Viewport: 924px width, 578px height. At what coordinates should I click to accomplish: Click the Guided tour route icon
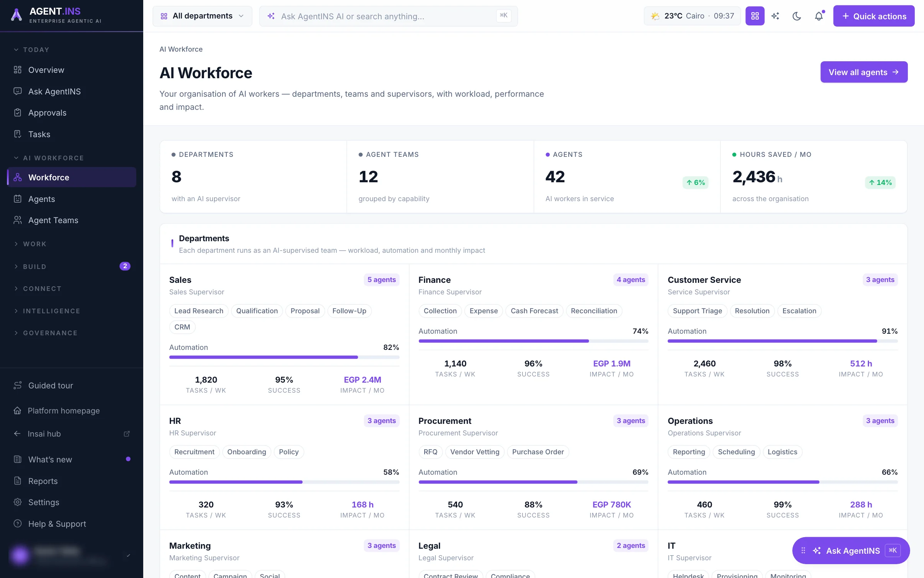(18, 385)
